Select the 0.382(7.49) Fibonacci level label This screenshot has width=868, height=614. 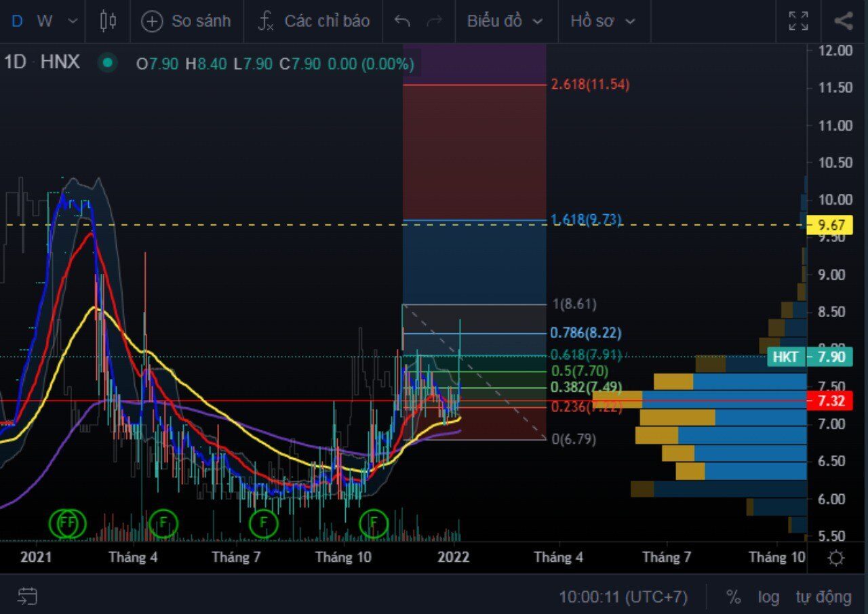pyautogui.click(x=586, y=387)
